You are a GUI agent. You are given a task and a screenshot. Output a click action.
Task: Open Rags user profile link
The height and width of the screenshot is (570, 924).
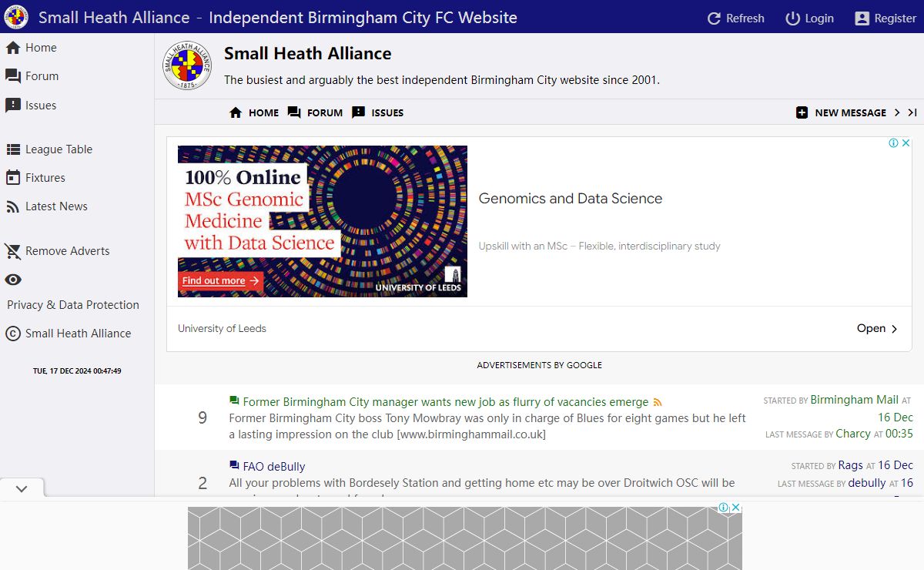click(851, 465)
